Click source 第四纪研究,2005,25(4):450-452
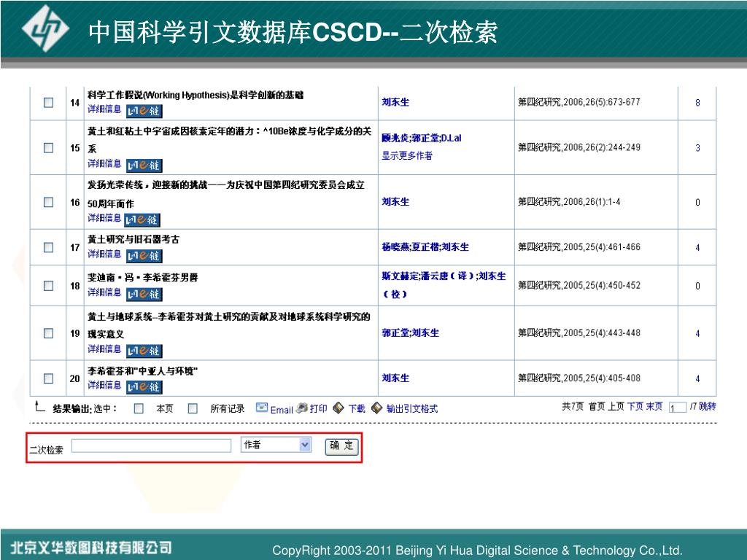 [579, 285]
